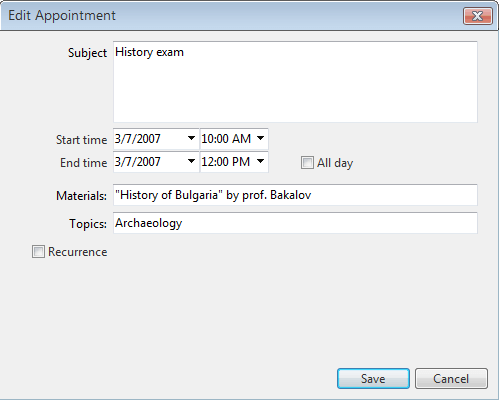Close the Edit Appointment dialog

click(x=477, y=16)
